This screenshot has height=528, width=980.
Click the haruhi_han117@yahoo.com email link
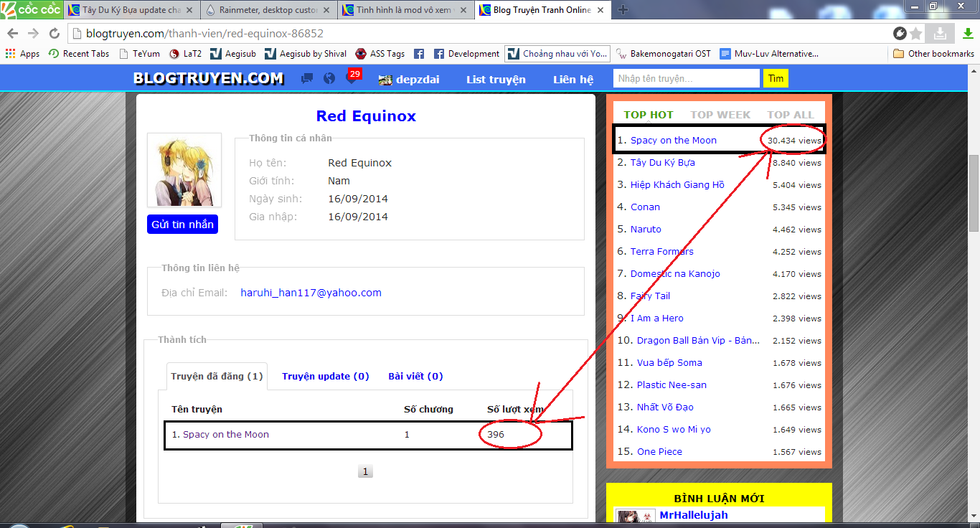(x=311, y=293)
